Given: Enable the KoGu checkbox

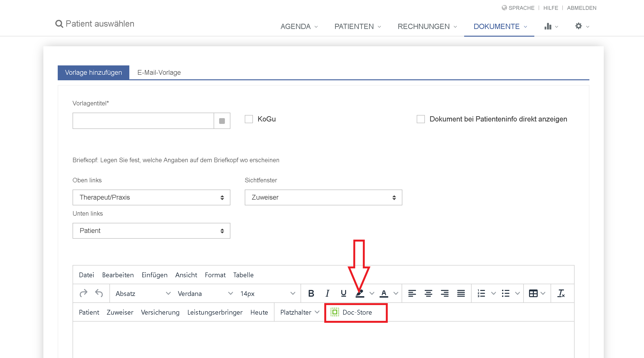Looking at the screenshot, I should [x=249, y=119].
